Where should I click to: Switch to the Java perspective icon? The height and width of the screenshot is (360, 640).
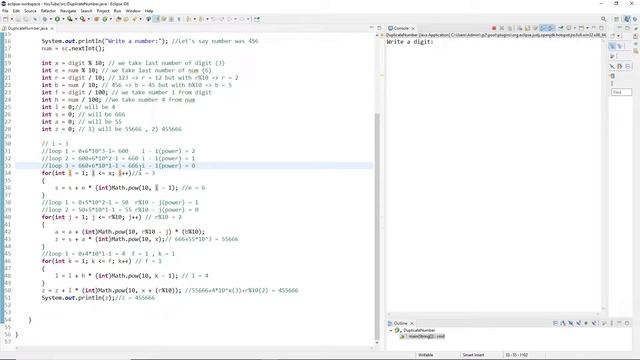click(x=627, y=19)
